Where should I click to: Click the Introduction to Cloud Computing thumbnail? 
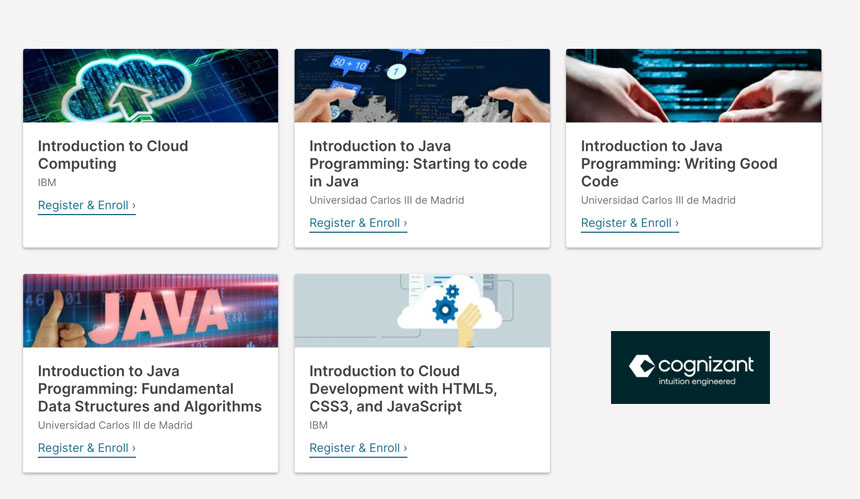tap(150, 86)
